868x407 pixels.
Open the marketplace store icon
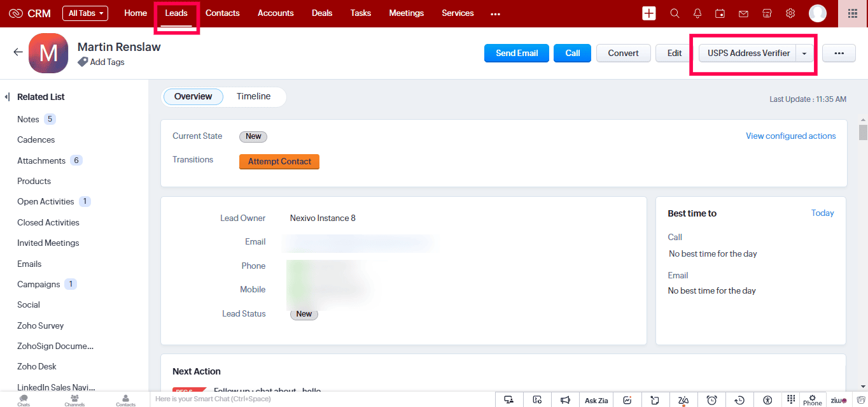pos(767,13)
